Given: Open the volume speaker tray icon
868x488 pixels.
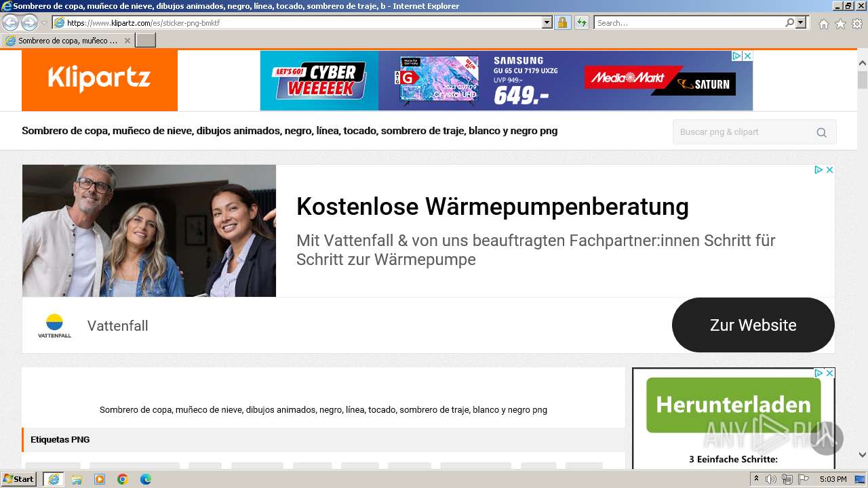Looking at the screenshot, I should [771, 479].
